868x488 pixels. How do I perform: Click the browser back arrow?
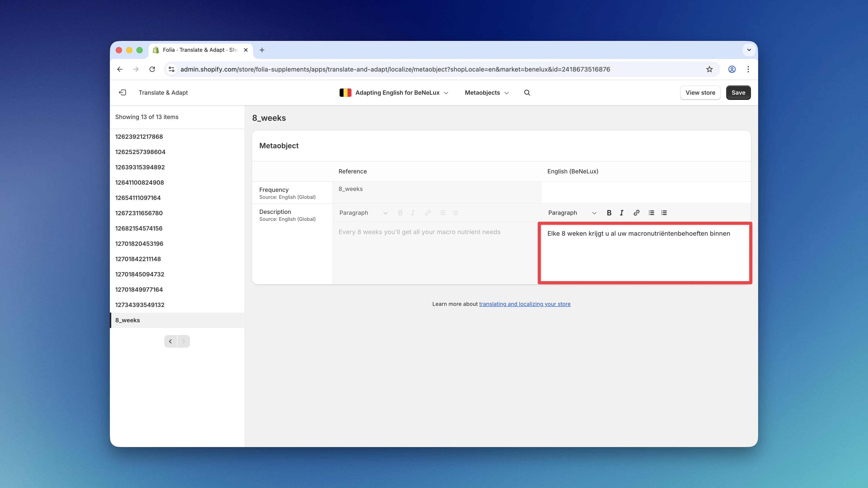120,69
